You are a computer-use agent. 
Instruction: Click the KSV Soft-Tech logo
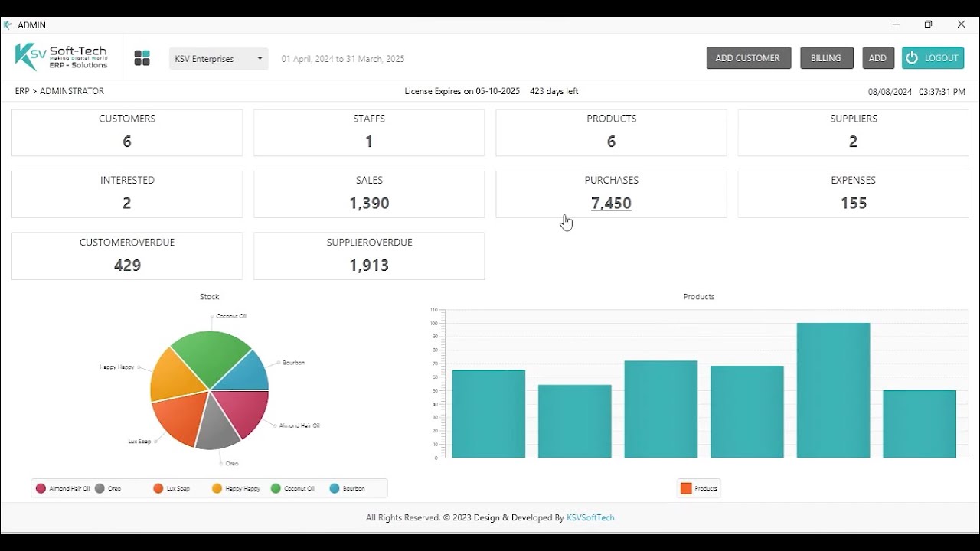pyautogui.click(x=61, y=57)
